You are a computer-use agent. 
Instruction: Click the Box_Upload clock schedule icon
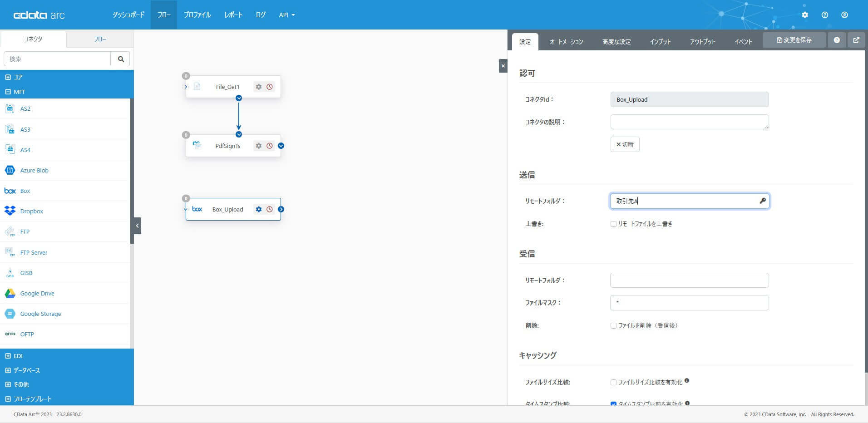coord(270,209)
